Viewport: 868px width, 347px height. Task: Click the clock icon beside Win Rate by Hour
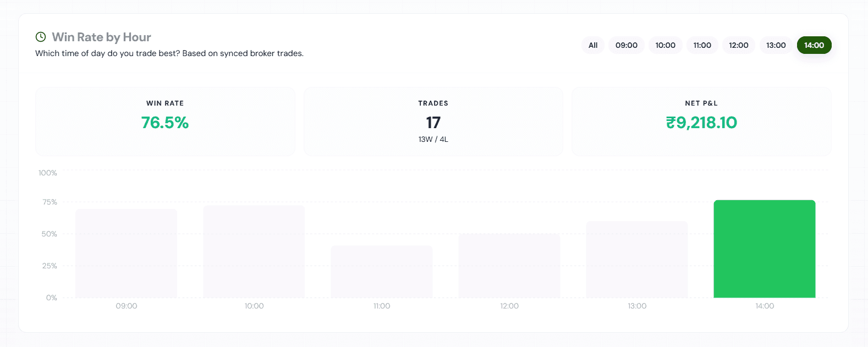coord(41,37)
